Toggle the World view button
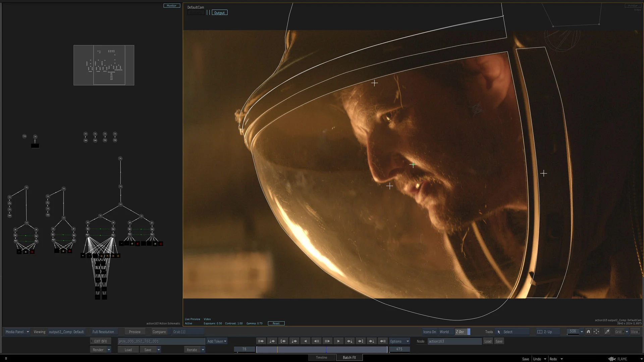 coord(444,332)
